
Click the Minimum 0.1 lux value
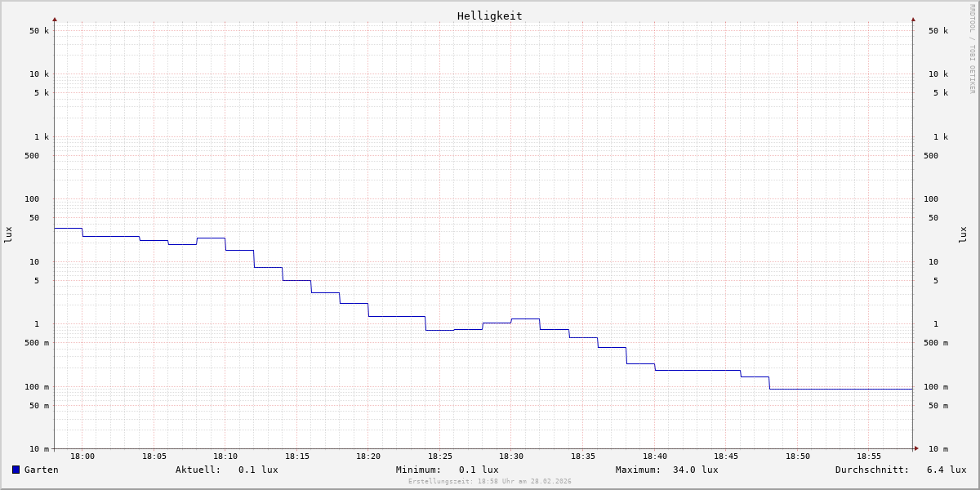pos(479,470)
